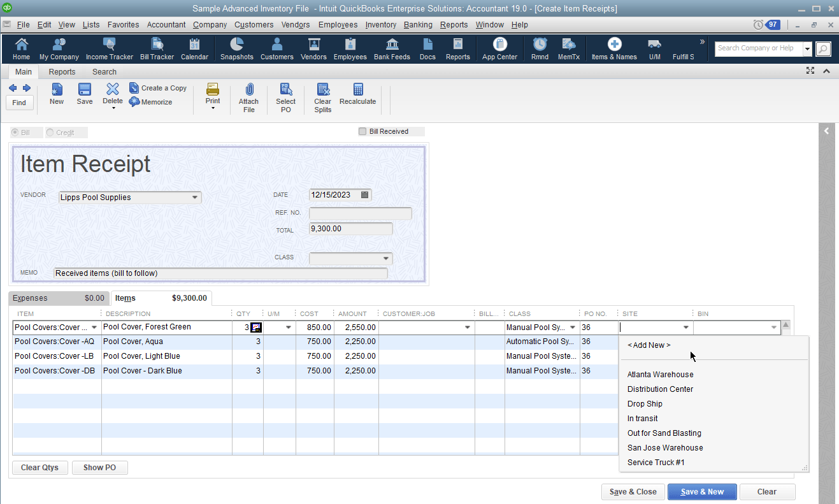Screen dimensions: 839x504
Task: Open the Bill Tracker icon
Action: click(x=157, y=49)
